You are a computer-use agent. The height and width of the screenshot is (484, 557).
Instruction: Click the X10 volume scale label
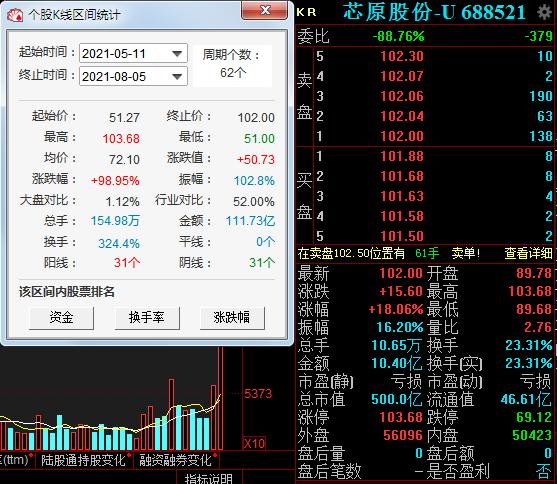tap(254, 443)
